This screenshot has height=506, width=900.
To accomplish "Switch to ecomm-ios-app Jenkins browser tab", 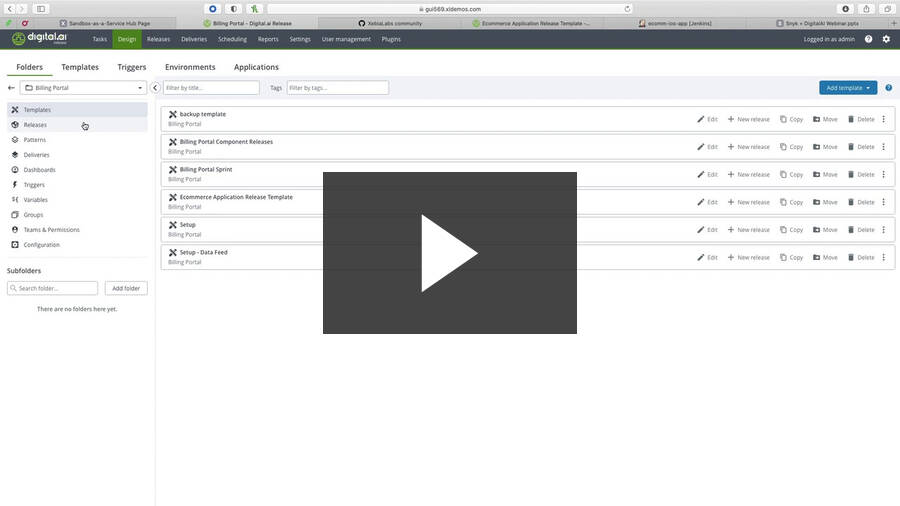I will point(675,24).
